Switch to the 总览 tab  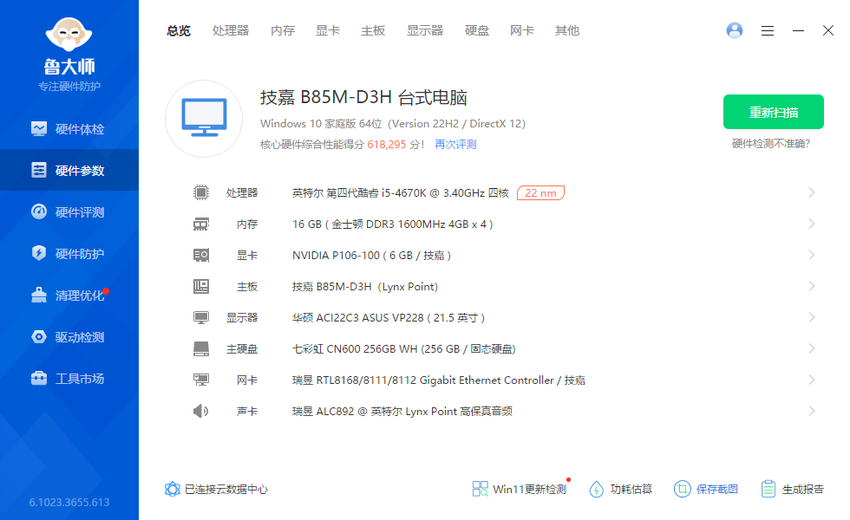pyautogui.click(x=178, y=31)
